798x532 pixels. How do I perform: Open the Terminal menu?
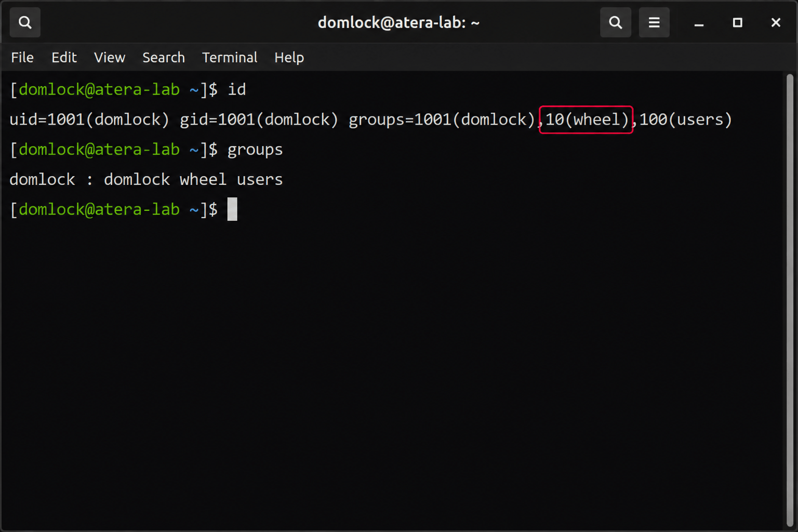(x=230, y=57)
